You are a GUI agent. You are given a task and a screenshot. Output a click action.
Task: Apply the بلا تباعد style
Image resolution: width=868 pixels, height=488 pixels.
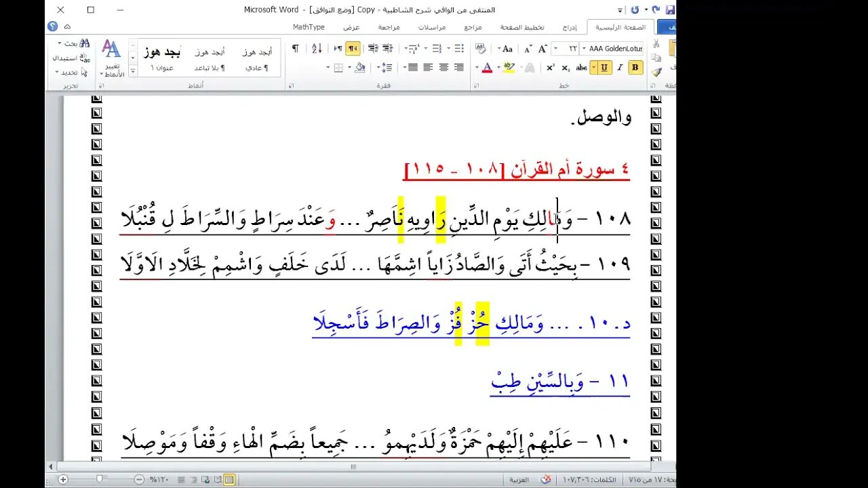[x=210, y=59]
